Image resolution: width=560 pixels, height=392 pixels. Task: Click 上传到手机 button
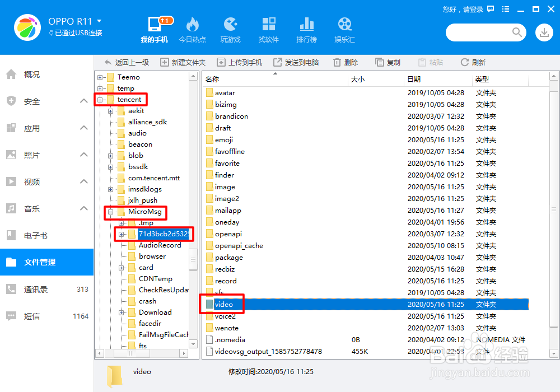pyautogui.click(x=240, y=63)
